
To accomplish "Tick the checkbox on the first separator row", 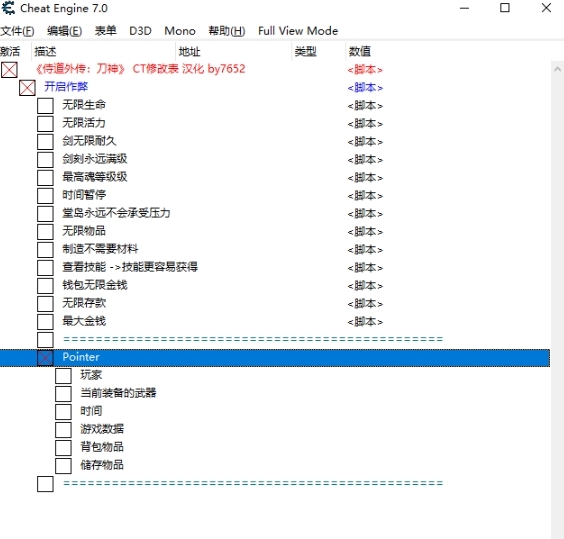I will (45, 339).
